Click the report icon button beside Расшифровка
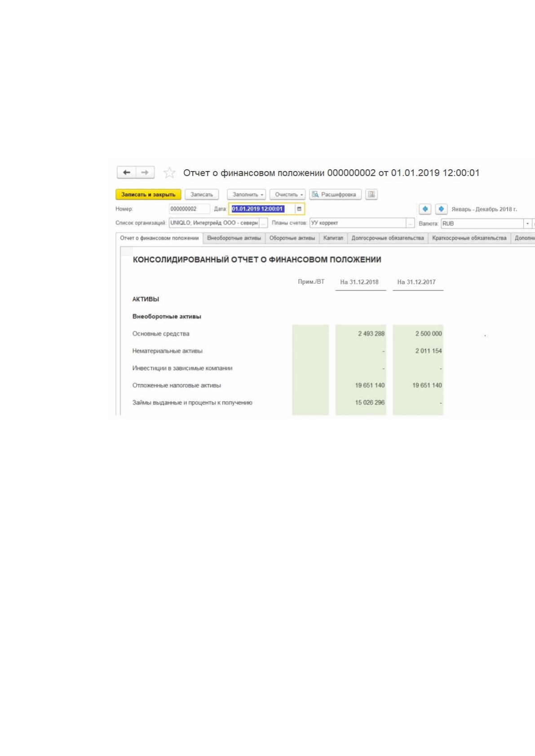The width and height of the screenshot is (535, 756). (371, 194)
